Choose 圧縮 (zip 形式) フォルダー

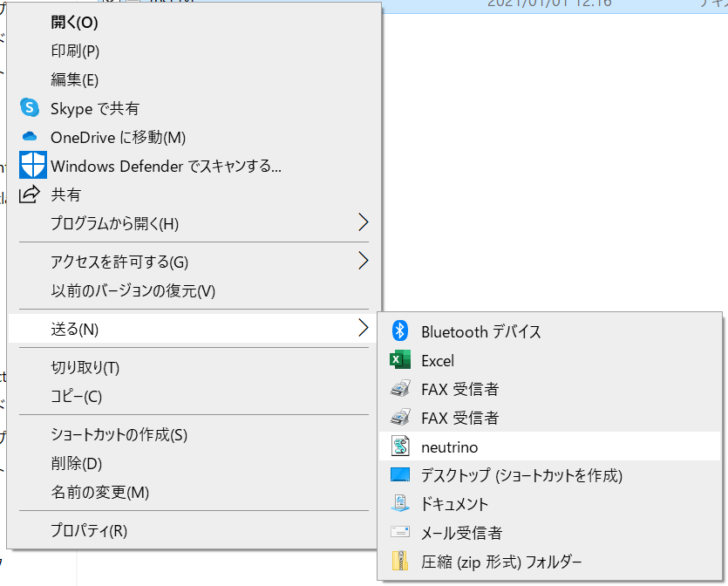click(550, 562)
